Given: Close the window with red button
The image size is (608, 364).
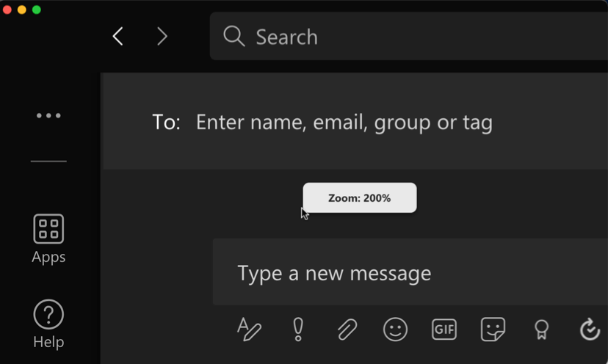Looking at the screenshot, I should point(7,10).
